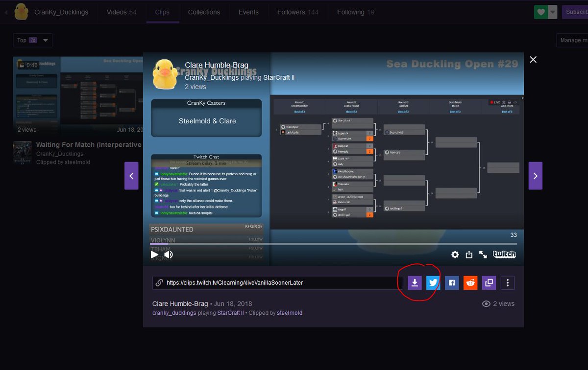Click the link icon beside clip URL

(159, 282)
